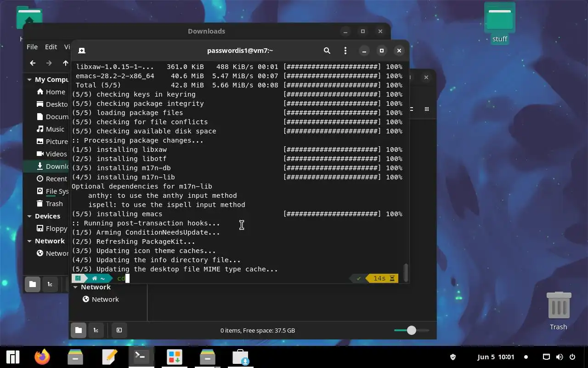Collapse the My Computer section
The height and width of the screenshot is (368, 588).
(29, 80)
